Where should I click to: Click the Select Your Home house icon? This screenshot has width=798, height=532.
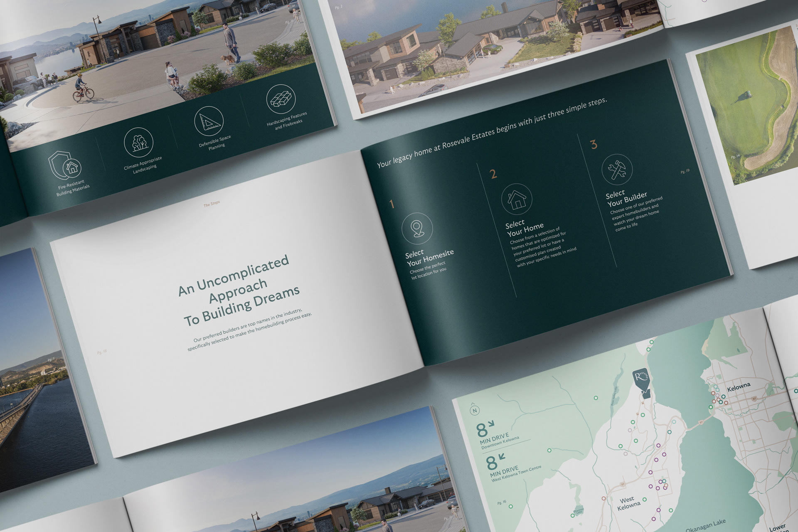click(517, 199)
